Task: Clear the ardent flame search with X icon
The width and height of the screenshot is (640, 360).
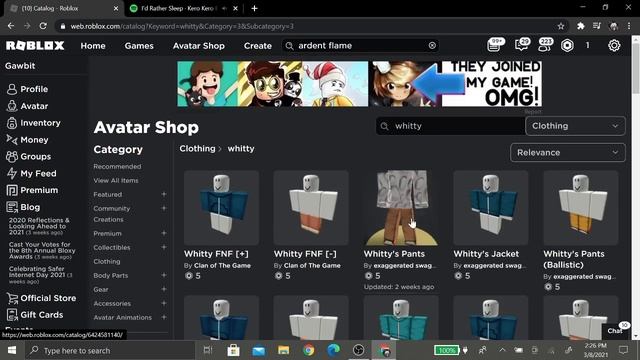Action: point(432,45)
